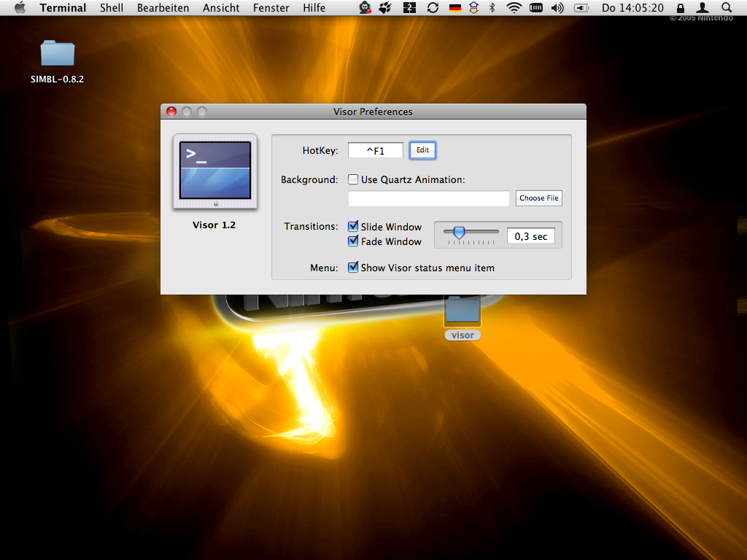Open the Ansicht menu

coord(221,7)
